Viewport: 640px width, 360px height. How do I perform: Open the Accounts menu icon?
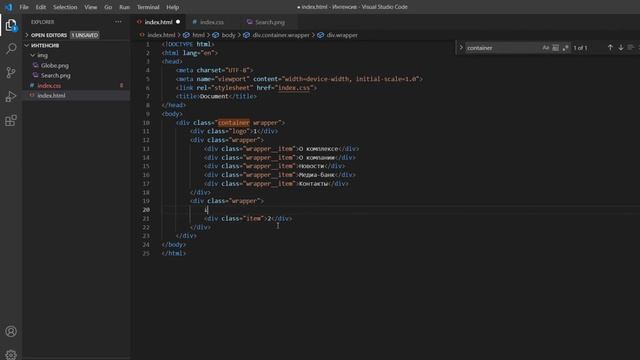click(11, 331)
